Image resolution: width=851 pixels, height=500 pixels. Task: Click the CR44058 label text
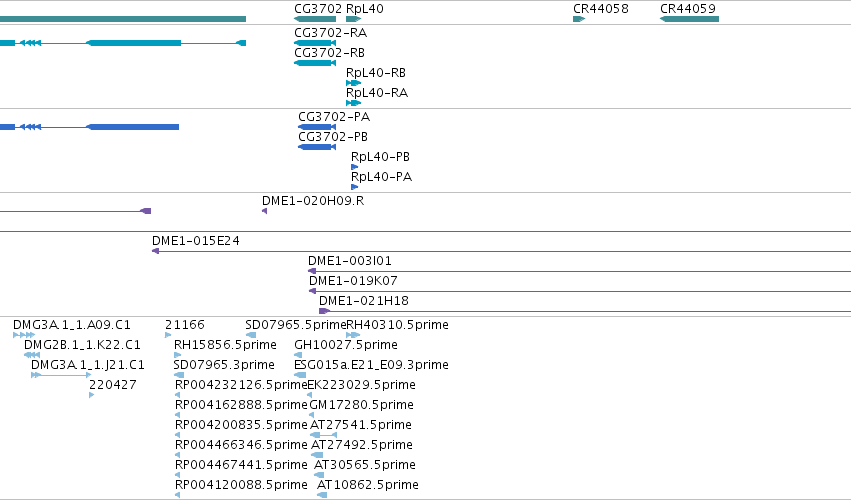[601, 9]
